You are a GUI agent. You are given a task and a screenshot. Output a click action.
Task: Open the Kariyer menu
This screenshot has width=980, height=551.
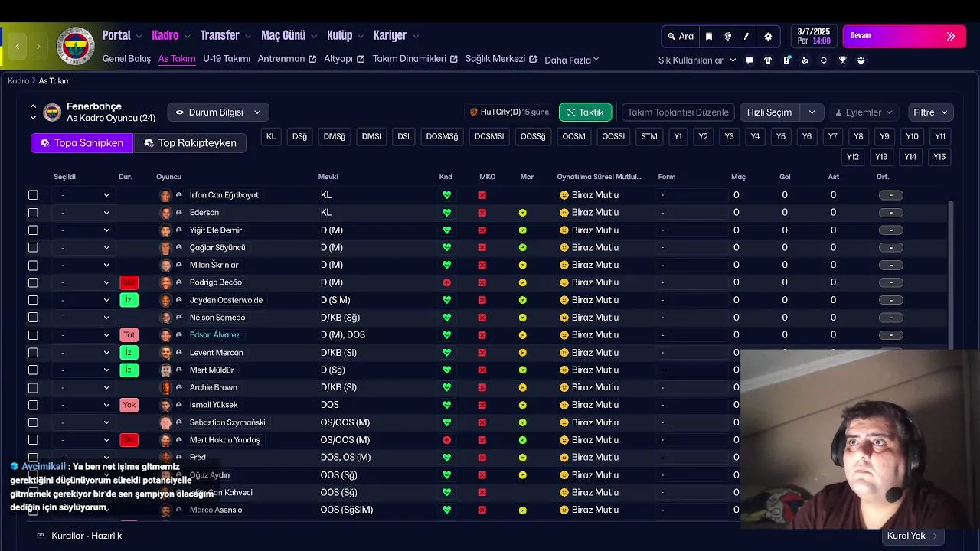(x=395, y=36)
